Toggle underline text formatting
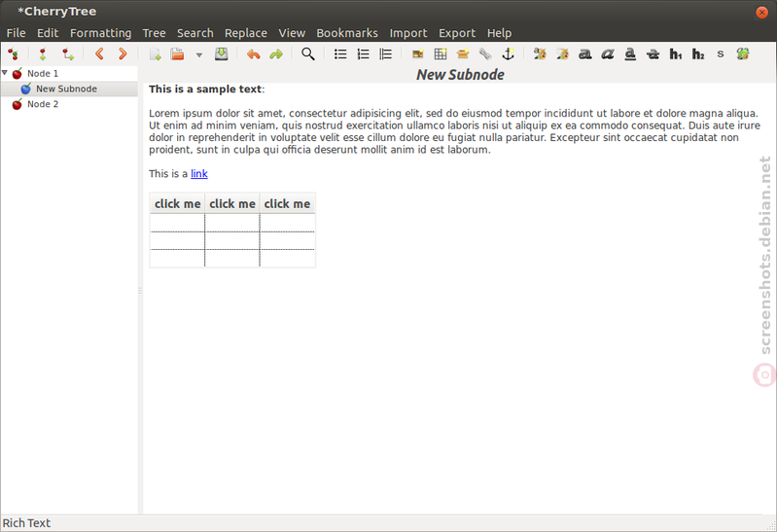 click(x=630, y=54)
